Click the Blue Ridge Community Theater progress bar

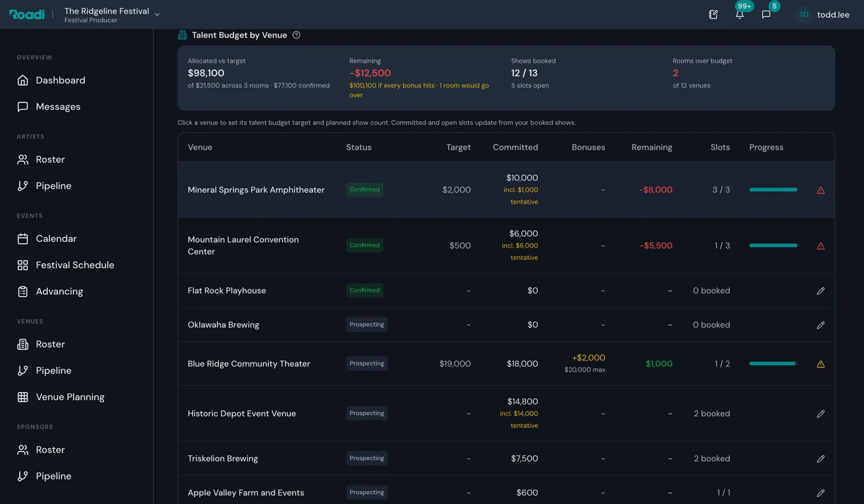tap(773, 364)
